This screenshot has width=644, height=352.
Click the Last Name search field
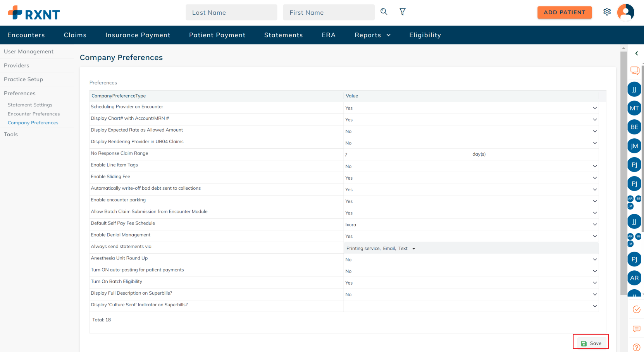pos(231,12)
